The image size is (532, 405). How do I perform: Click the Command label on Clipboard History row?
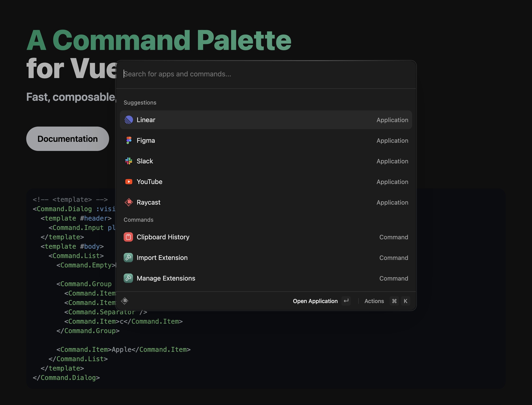click(x=394, y=237)
